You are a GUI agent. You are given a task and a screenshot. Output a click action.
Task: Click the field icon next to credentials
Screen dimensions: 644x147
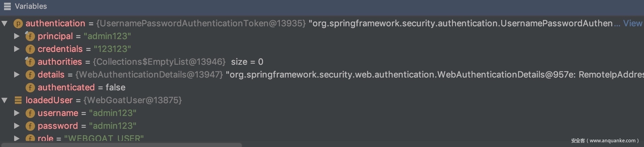coord(30,49)
